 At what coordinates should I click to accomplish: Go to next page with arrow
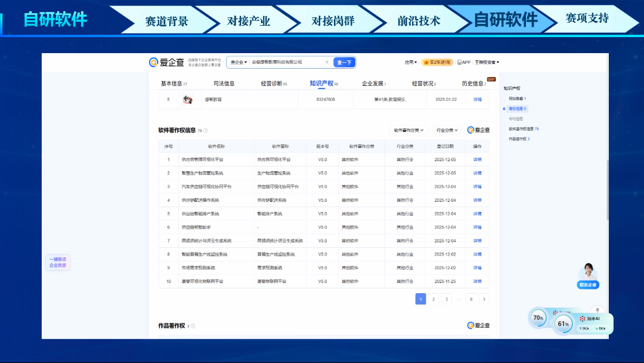pyautogui.click(x=484, y=299)
